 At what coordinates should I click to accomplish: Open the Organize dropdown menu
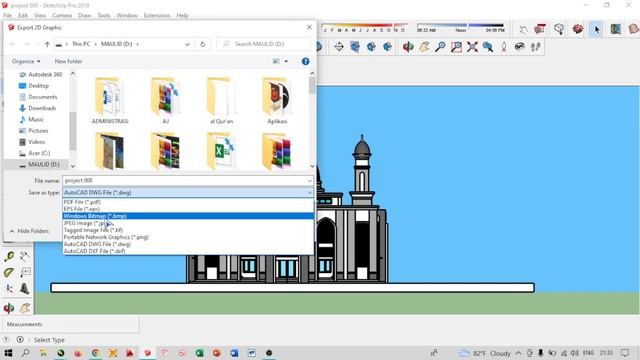[x=26, y=61]
